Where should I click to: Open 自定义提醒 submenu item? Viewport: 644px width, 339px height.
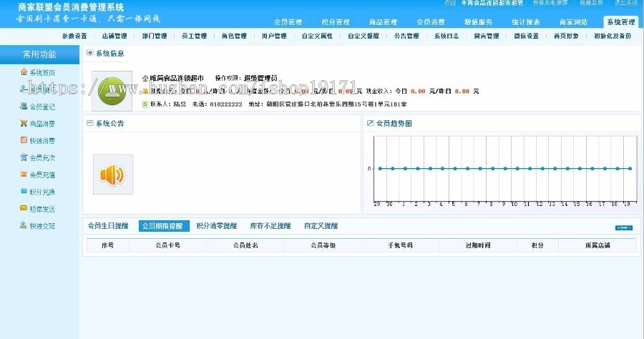point(364,36)
